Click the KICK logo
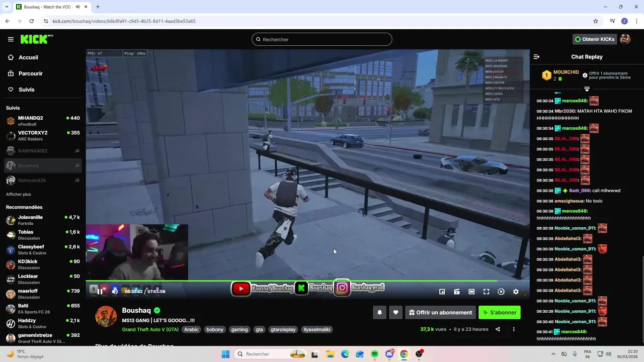644x362 pixels. pos(37,39)
